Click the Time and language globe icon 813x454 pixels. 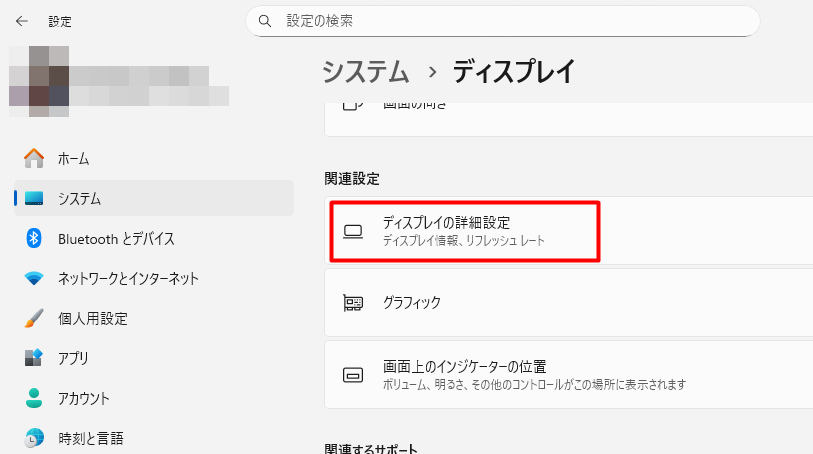click(x=34, y=438)
